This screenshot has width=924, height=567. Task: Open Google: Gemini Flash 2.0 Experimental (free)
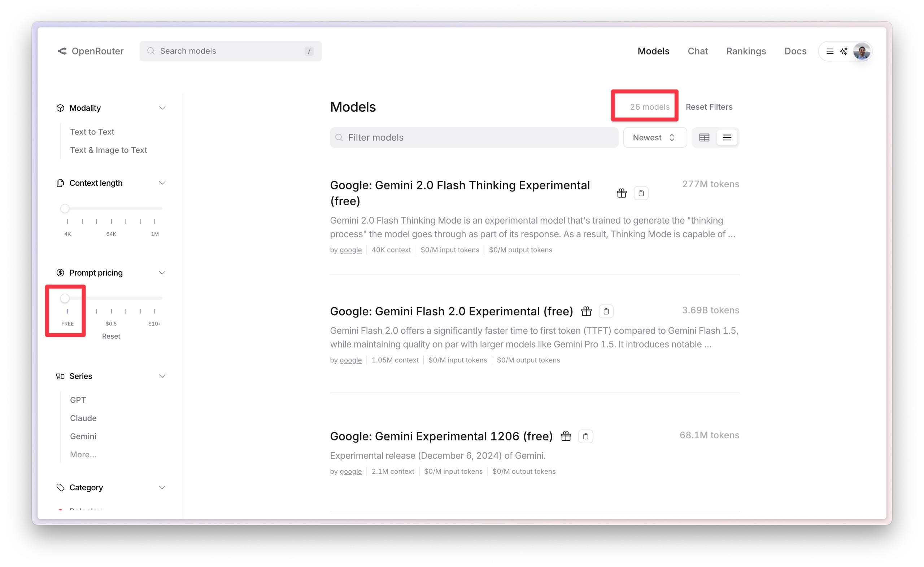pos(451,311)
